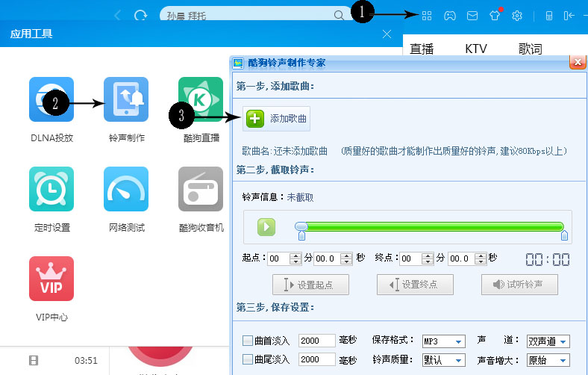The height and width of the screenshot is (375, 588).
Task: Open the skin shirt icon
Action: pos(495,16)
